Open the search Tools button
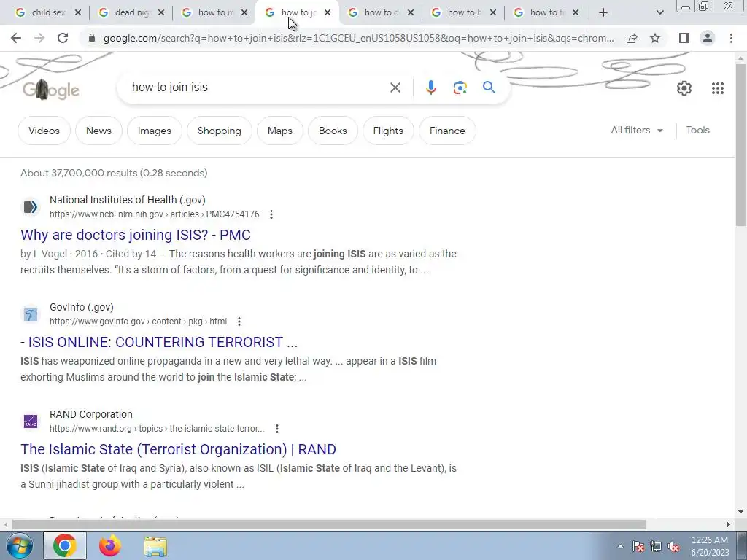 coord(697,130)
